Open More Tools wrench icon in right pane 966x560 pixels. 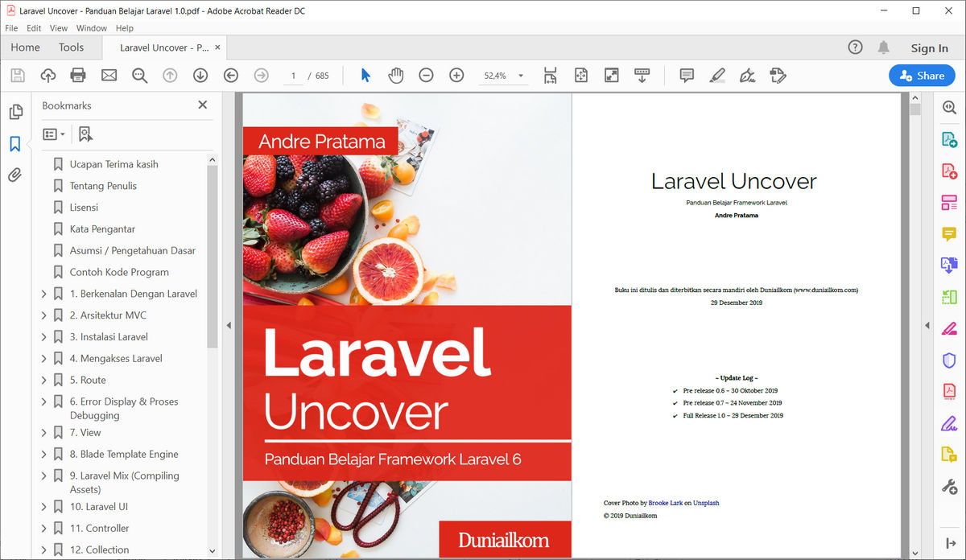949,486
